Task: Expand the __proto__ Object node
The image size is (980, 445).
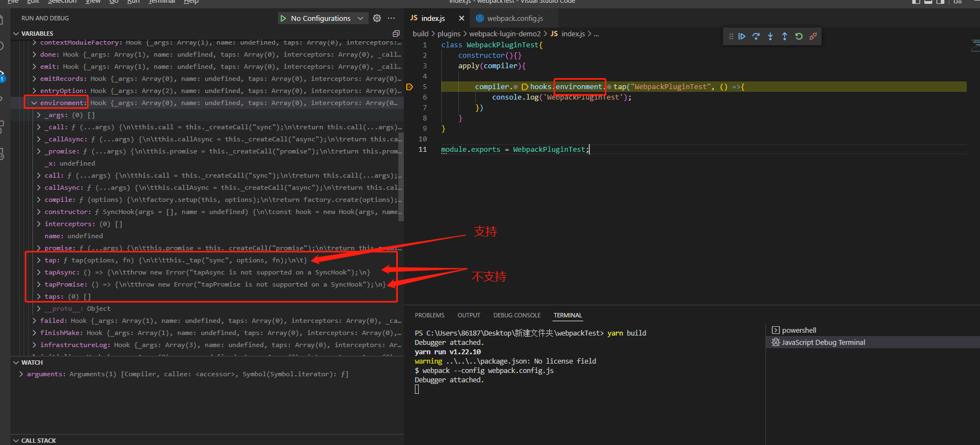Action: [39, 309]
